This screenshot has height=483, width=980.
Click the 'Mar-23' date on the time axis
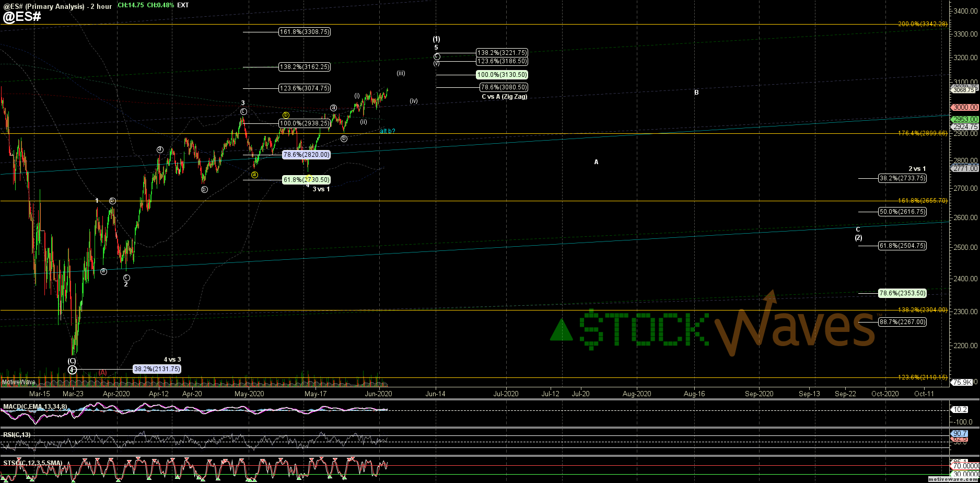[73, 394]
